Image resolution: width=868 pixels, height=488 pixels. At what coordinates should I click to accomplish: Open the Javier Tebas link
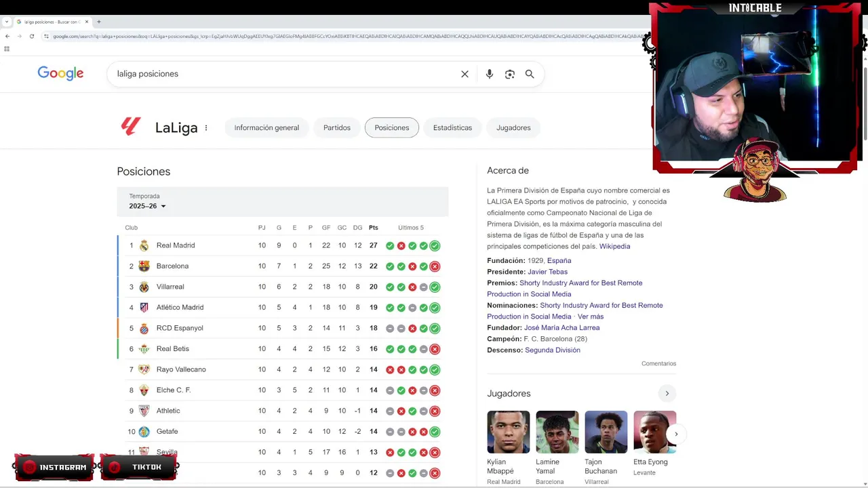(547, 272)
